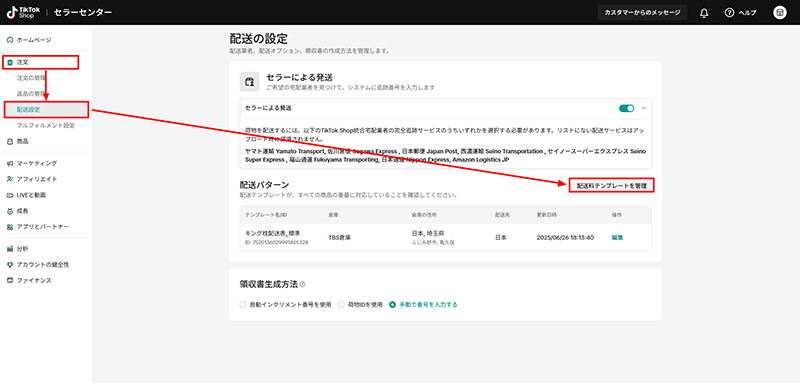The image size is (800, 383).
Task: Click the 2025/06/26 18:13:40 timestamp
Action: 564,238
